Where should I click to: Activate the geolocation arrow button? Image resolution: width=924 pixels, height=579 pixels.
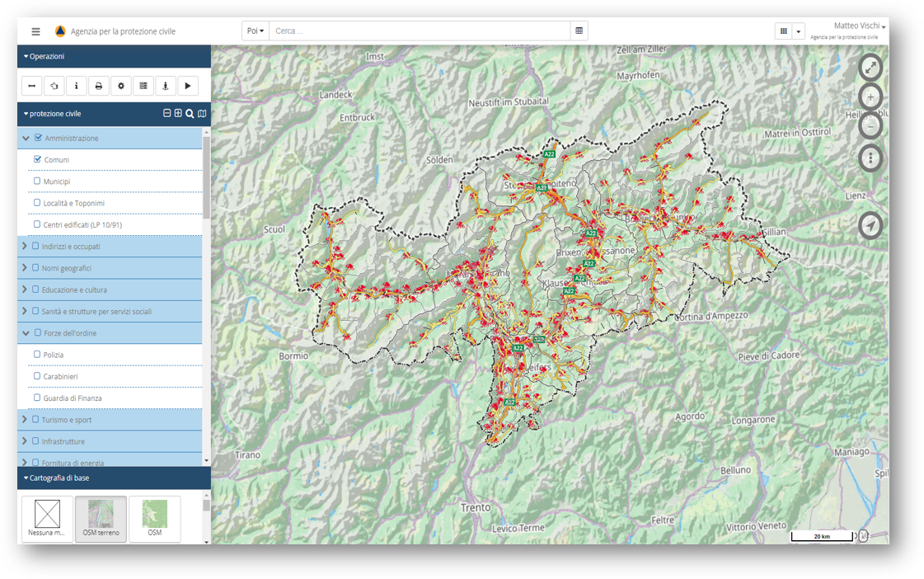pos(870,225)
